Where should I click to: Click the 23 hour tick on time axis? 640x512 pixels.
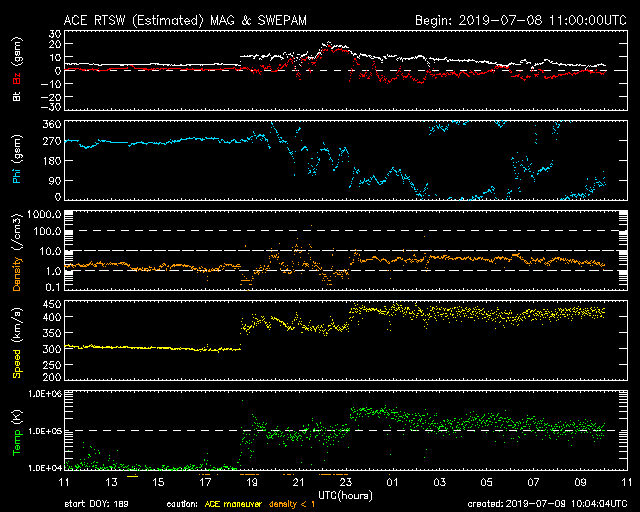coord(346,482)
